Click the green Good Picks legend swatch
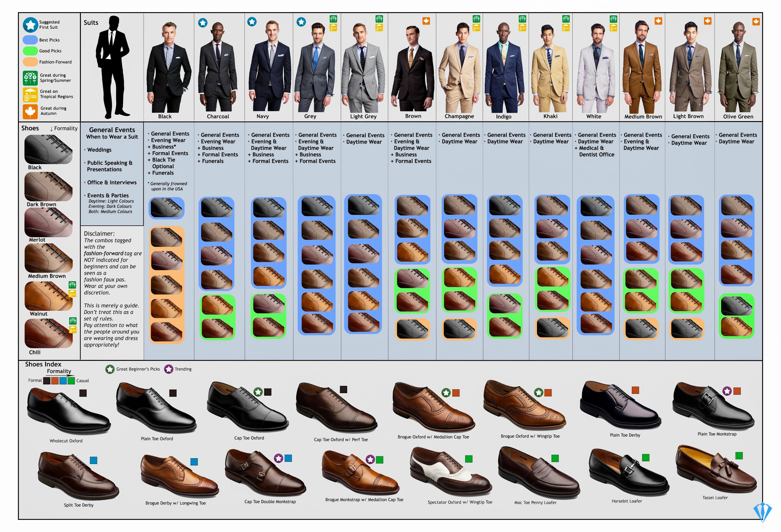Image resolution: width=781 pixels, height=532 pixels. (x=30, y=51)
